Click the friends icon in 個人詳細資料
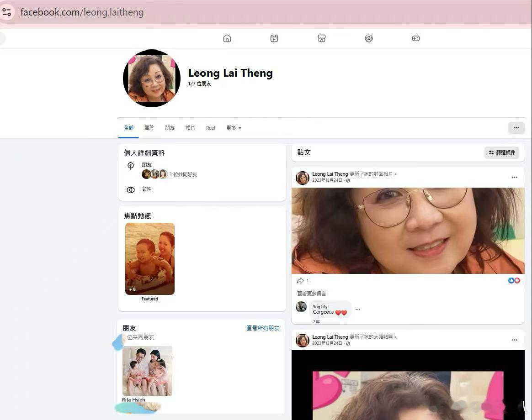The height and width of the screenshot is (420, 532). (x=131, y=166)
